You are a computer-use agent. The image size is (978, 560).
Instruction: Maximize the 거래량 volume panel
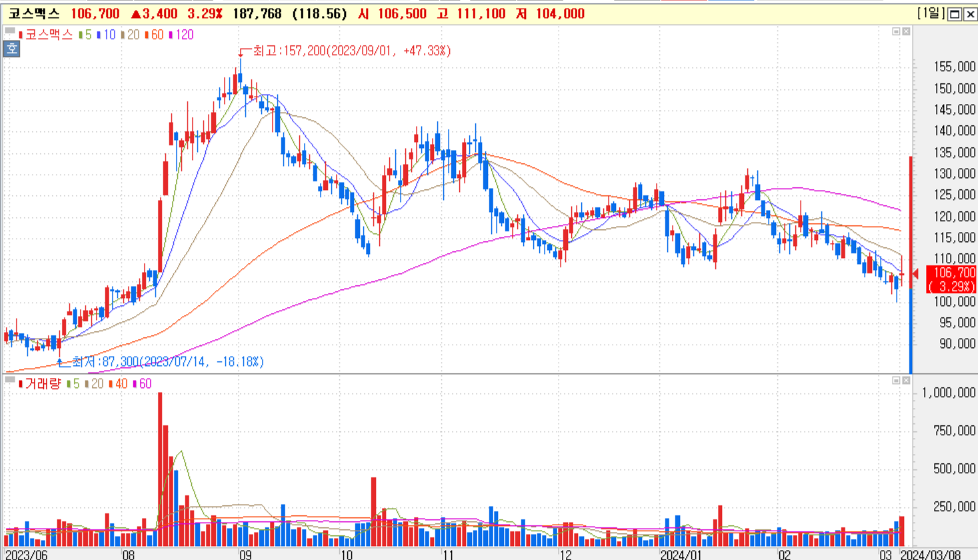(x=896, y=380)
